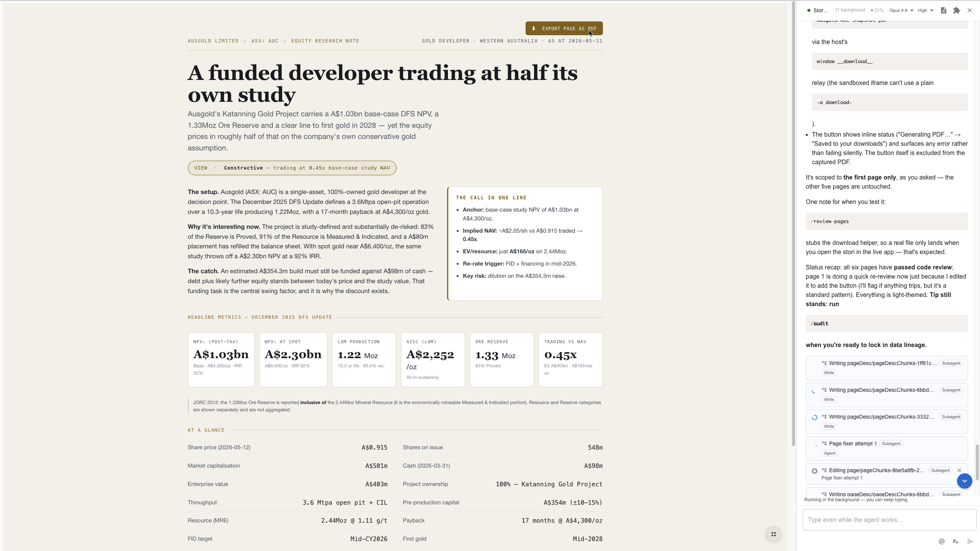Click the Agent tag under Page fixer attempt 1
This screenshot has width=980, height=551.
coord(830,453)
